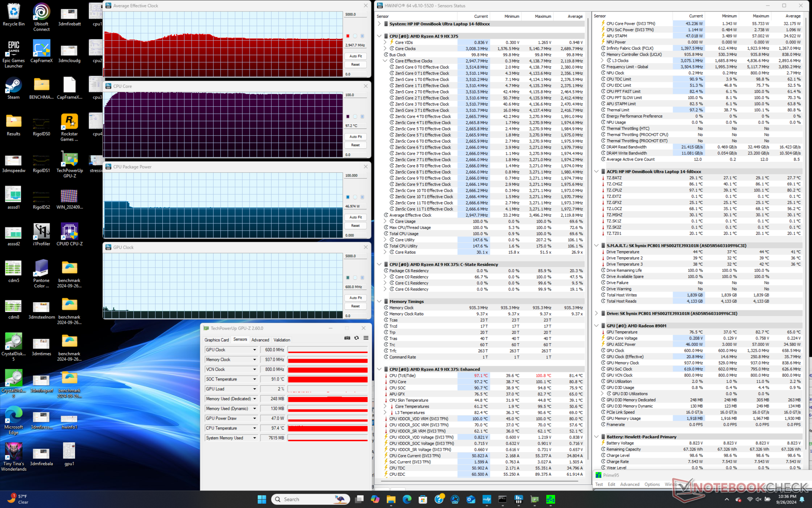Screen dimensions: 812x508
Task: Open the Prime95 Edit menu
Action: [612, 484]
